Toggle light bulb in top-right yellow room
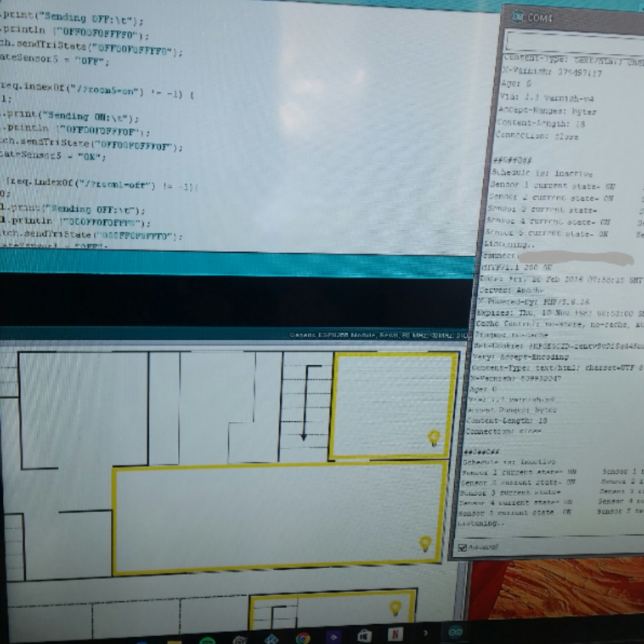644x644 pixels. point(434,438)
